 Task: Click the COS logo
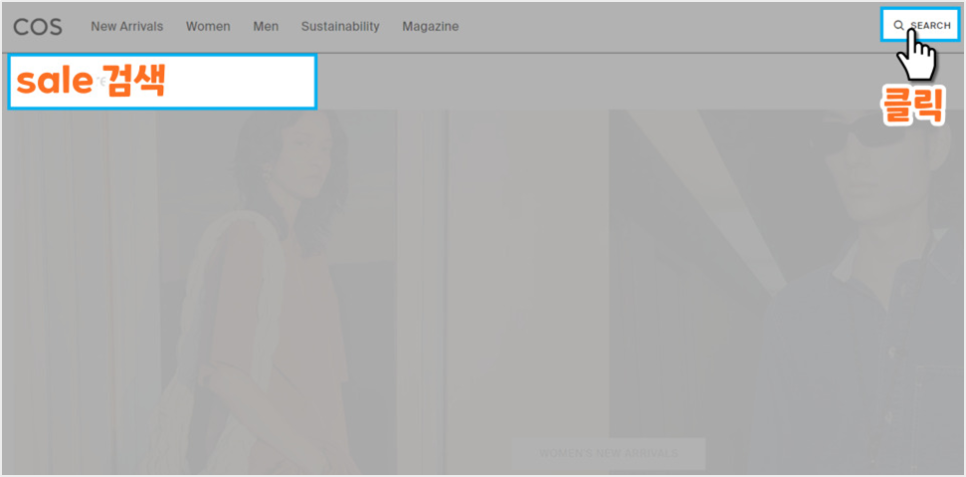pos(38,26)
